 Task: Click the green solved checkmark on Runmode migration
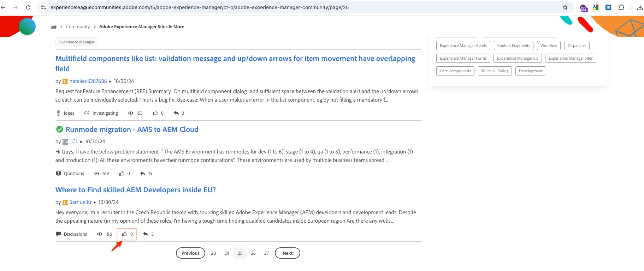point(60,130)
